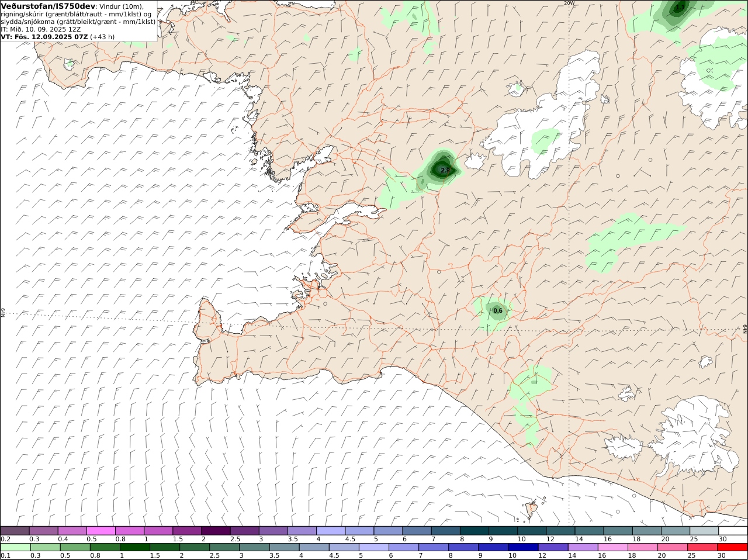Click the 1.1 precipitation label at top right
The height and width of the screenshot is (560, 748).
click(680, 8)
